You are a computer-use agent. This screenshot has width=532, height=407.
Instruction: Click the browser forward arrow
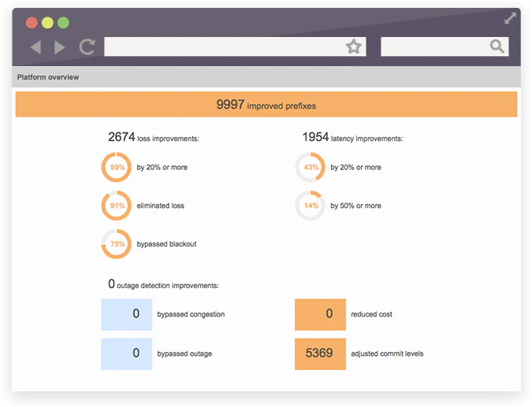tap(59, 46)
